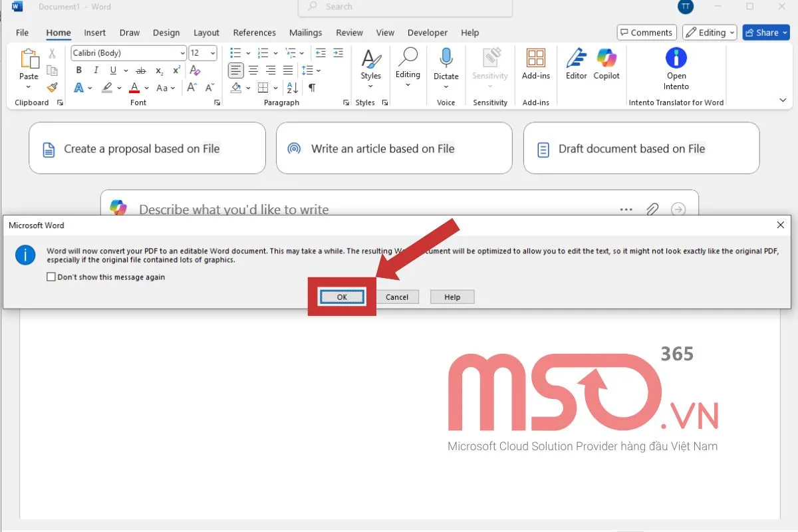Apply a numbered list
The height and width of the screenshot is (532, 798).
click(263, 53)
